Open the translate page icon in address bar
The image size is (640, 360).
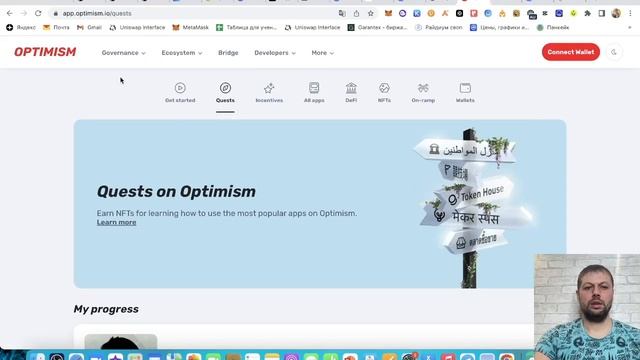tap(342, 13)
